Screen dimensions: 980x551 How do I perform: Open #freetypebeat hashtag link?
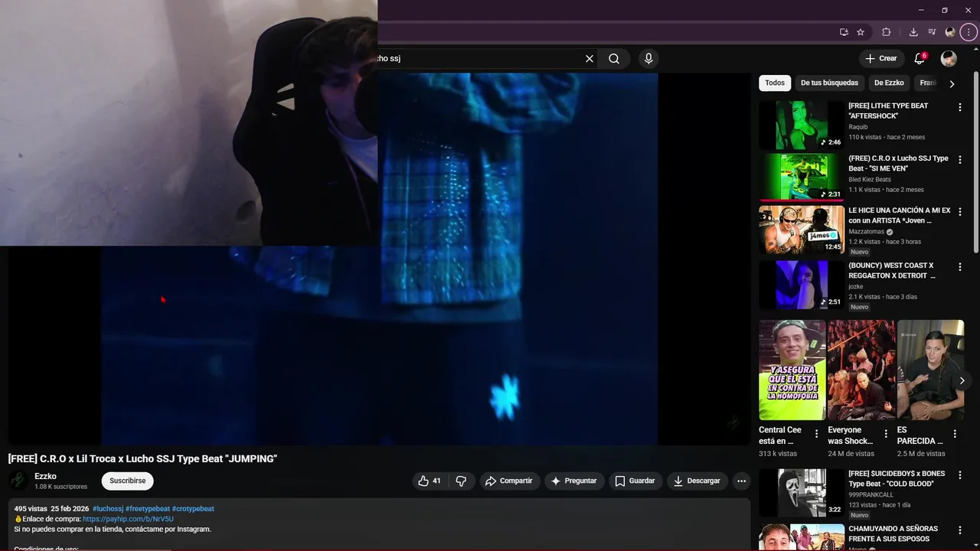[x=147, y=509]
